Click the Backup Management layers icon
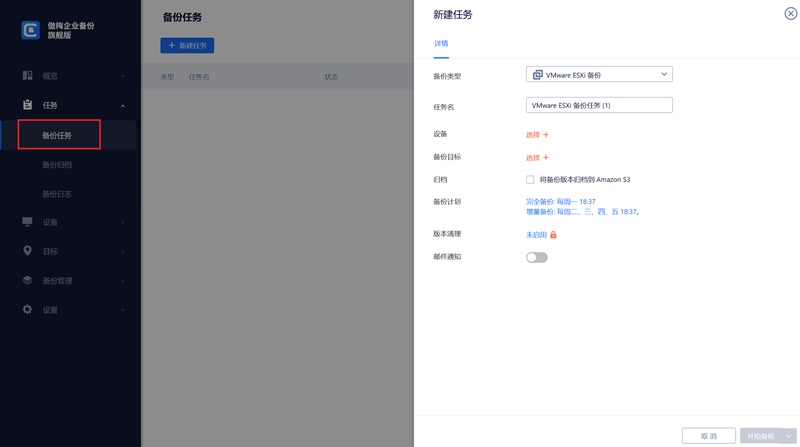The height and width of the screenshot is (447, 800). click(28, 280)
